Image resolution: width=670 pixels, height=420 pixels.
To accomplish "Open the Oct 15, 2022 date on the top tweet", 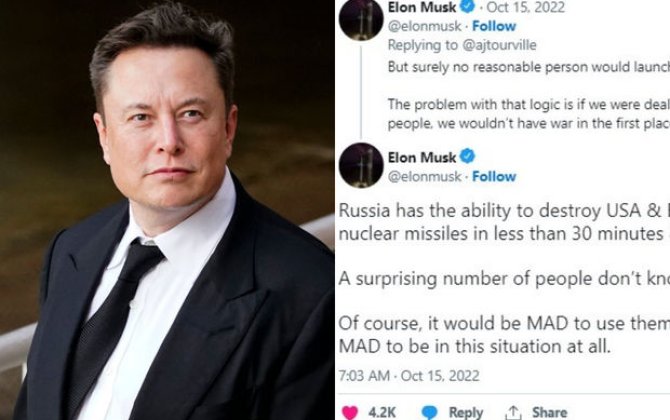I will point(526,7).
